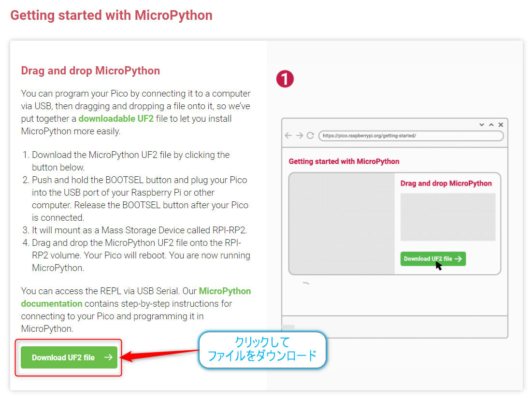Click step text 'Drag and drop the MicroPython UF2 file'

click(x=141, y=256)
